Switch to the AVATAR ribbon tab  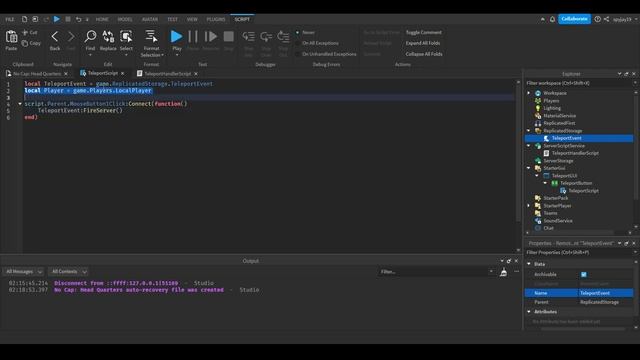coord(150,19)
